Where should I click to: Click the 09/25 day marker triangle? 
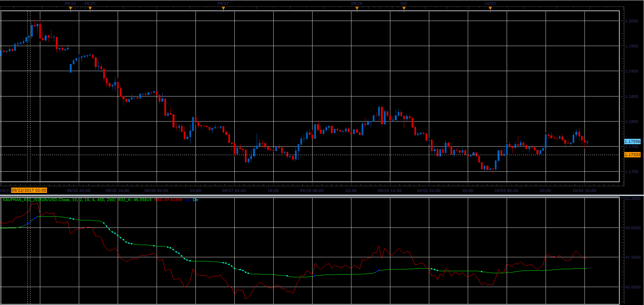[x=90, y=9]
